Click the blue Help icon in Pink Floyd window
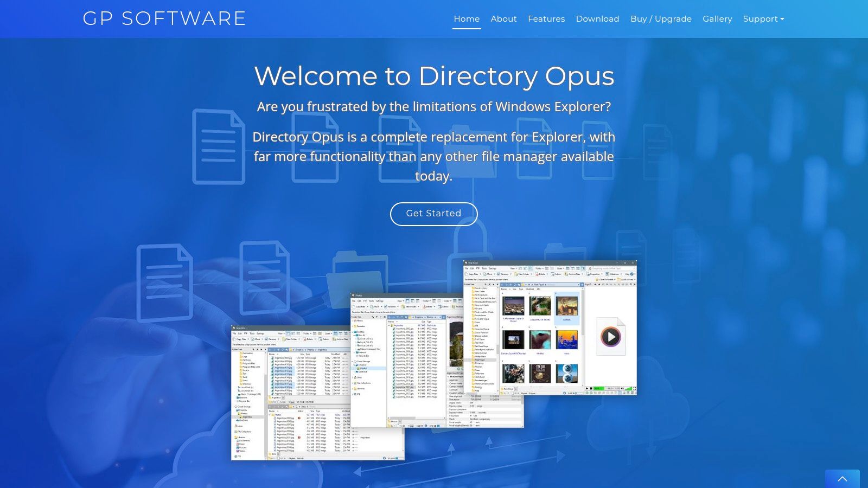The width and height of the screenshot is (868, 488). [x=632, y=274]
